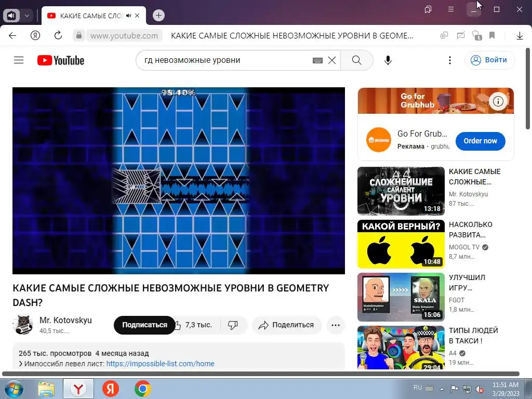Open Yandex Browser Y taskbar icon
This screenshot has width=532, height=399.
[x=78, y=389]
